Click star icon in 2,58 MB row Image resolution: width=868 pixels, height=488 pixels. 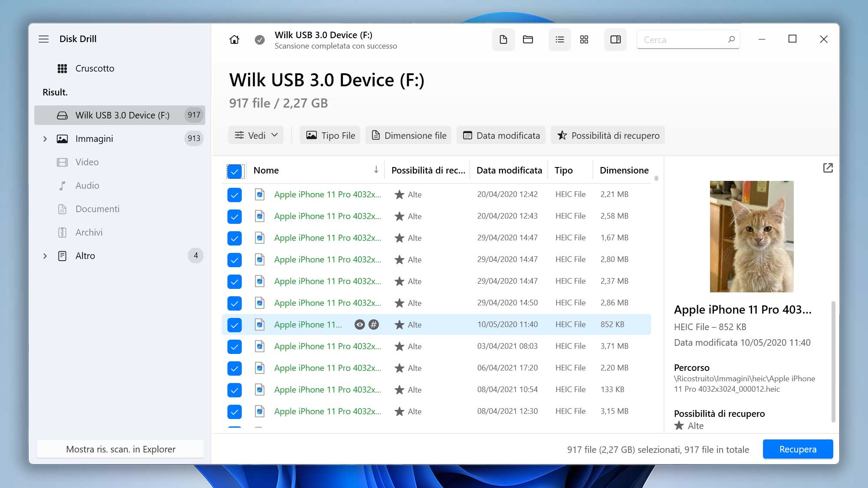coord(399,216)
